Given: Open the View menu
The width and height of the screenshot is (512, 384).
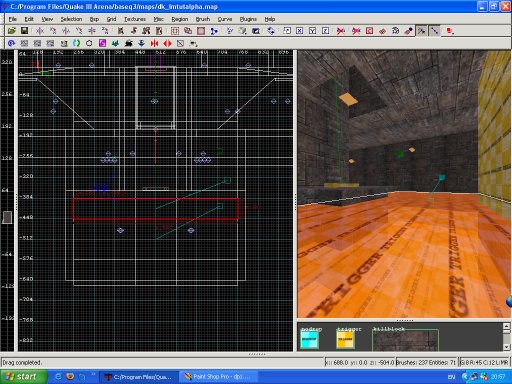Looking at the screenshot, I should tap(47, 19).
